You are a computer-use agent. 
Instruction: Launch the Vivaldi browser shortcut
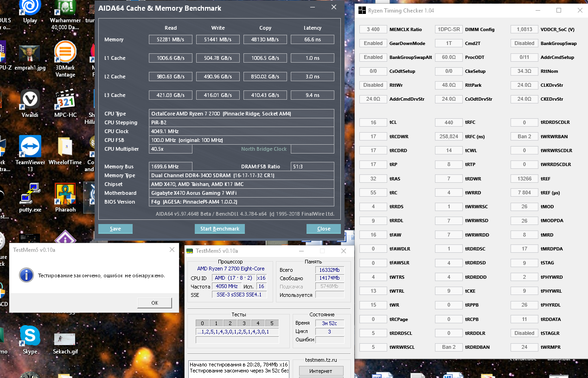coord(30,103)
